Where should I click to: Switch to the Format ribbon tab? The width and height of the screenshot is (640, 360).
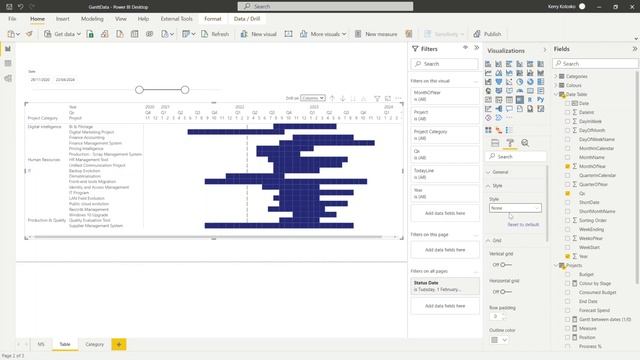[x=213, y=19]
